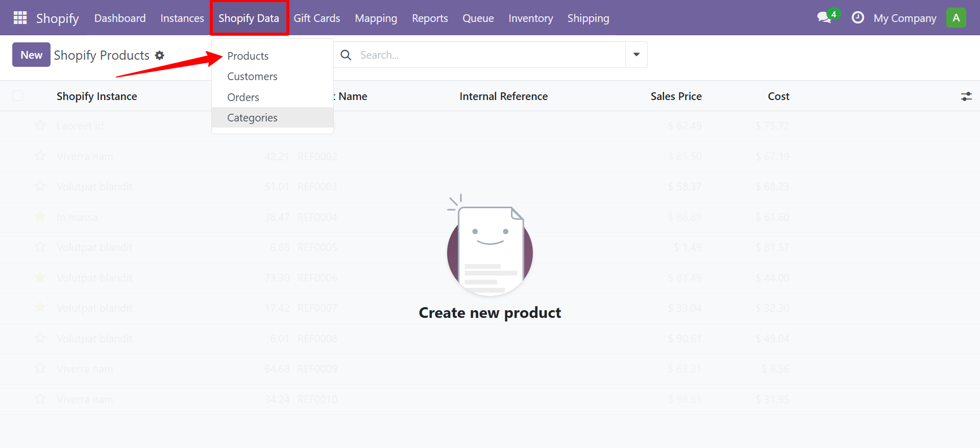Tick the select-all checkbox in header

click(18, 96)
